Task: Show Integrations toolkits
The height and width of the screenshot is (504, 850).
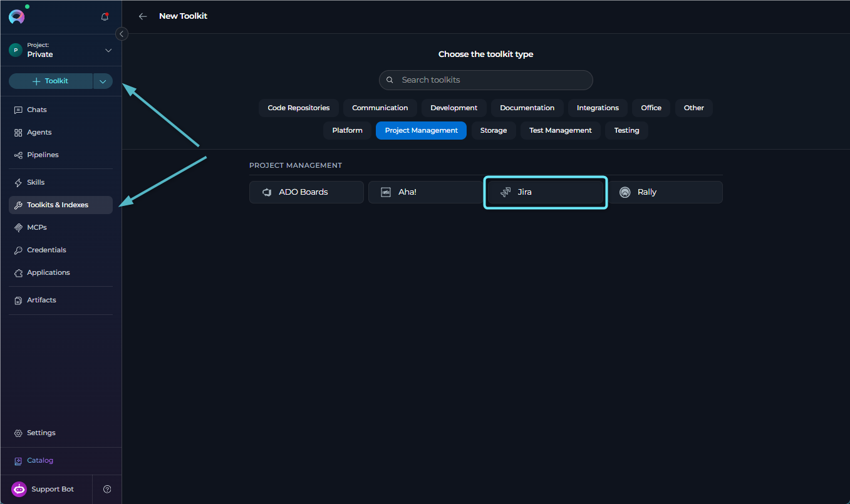Action: click(598, 108)
